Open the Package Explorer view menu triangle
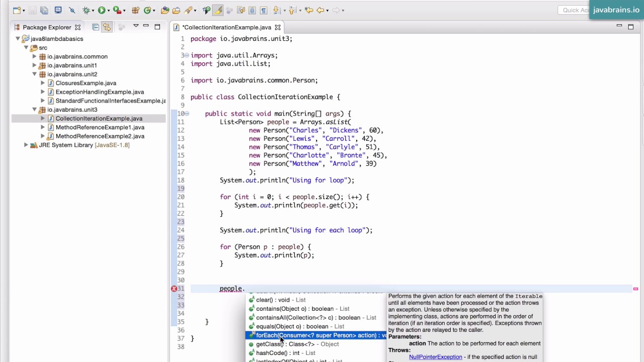 click(x=135, y=26)
